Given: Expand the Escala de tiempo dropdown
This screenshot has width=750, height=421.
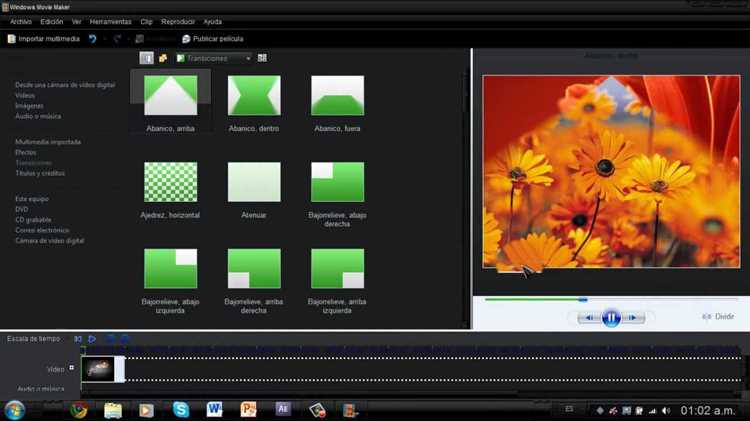Looking at the screenshot, I should 33,339.
